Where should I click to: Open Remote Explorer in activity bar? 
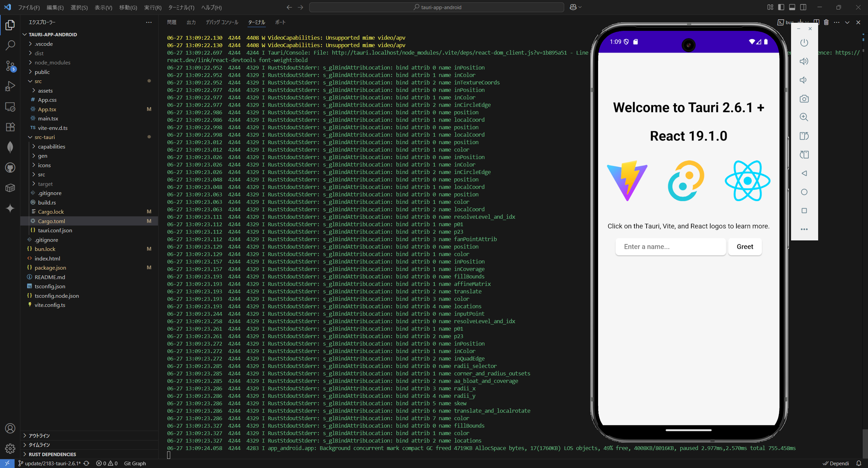pos(10,106)
